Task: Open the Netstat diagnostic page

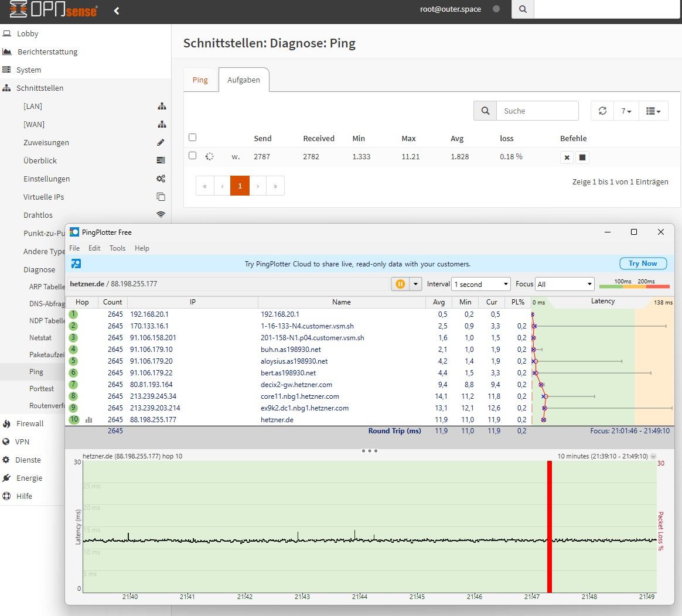Action: 40,338
